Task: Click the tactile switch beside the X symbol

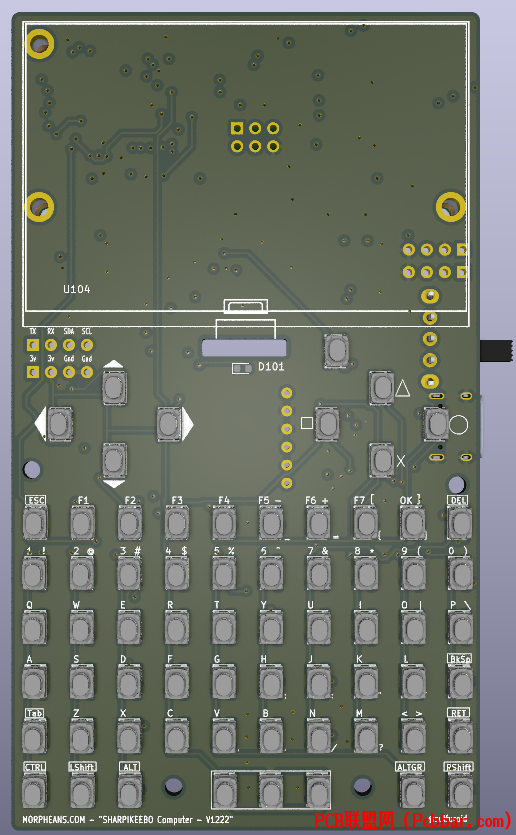Action: tap(382, 461)
